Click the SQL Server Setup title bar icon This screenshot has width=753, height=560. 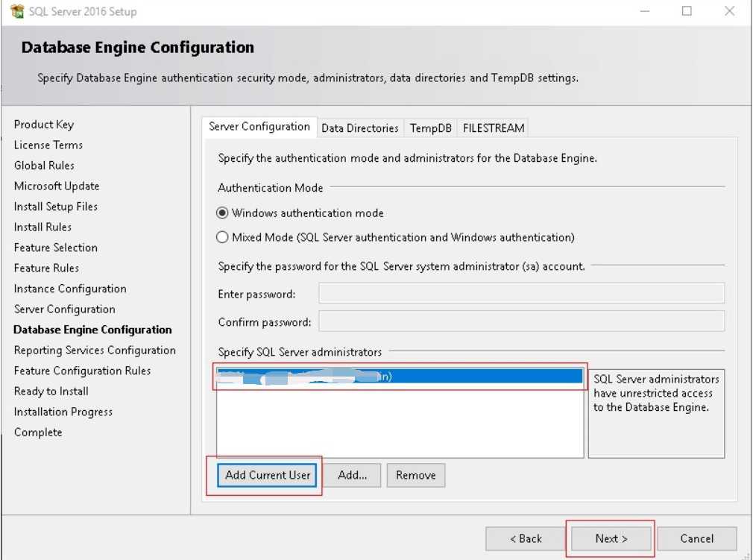(x=17, y=11)
